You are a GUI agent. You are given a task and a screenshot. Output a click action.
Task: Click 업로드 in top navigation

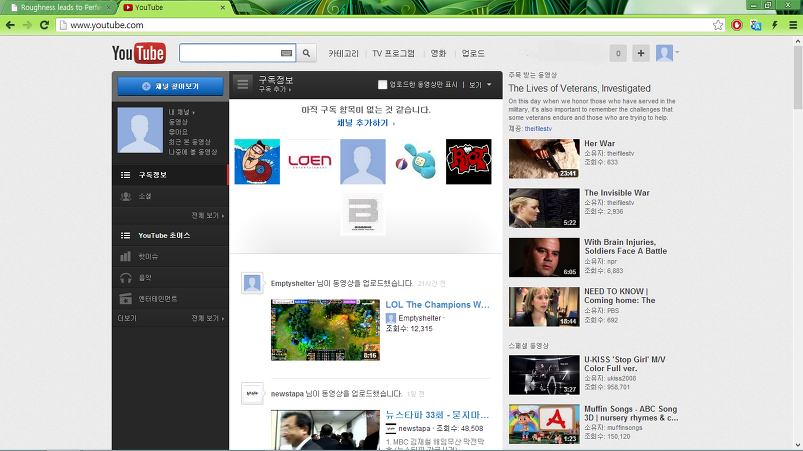click(473, 53)
